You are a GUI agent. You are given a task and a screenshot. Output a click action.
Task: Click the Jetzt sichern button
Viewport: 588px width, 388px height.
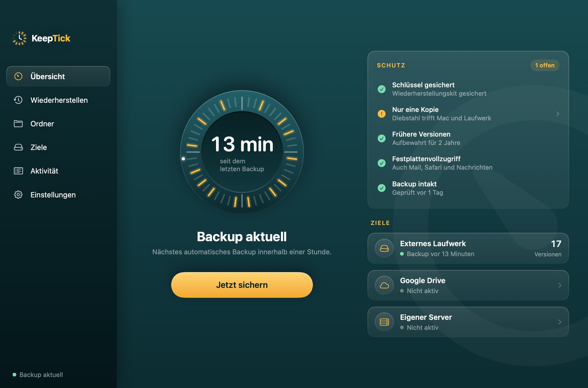click(x=242, y=285)
